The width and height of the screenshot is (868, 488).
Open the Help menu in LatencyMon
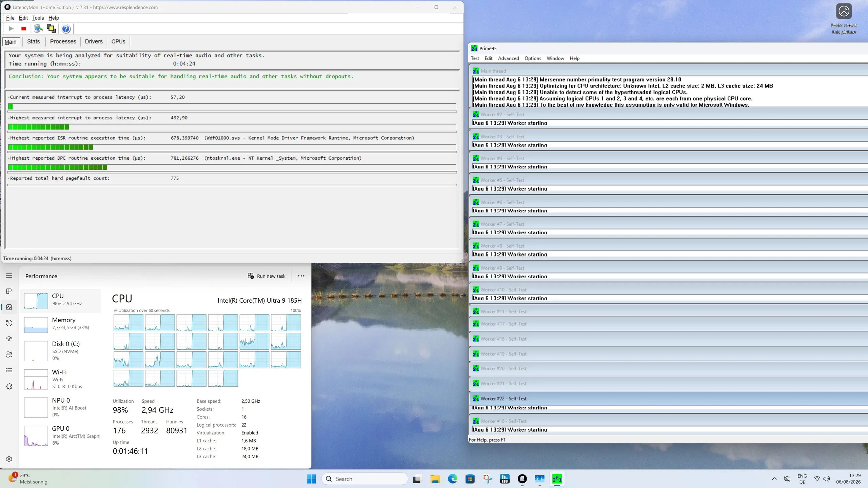[x=54, y=18]
